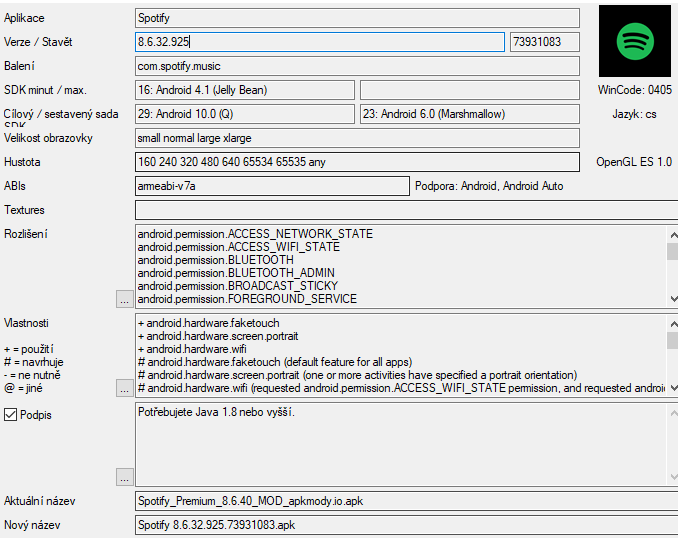The image size is (678, 538).
Task: Click the ABIs field armeabi-v7a
Action: (x=272, y=186)
